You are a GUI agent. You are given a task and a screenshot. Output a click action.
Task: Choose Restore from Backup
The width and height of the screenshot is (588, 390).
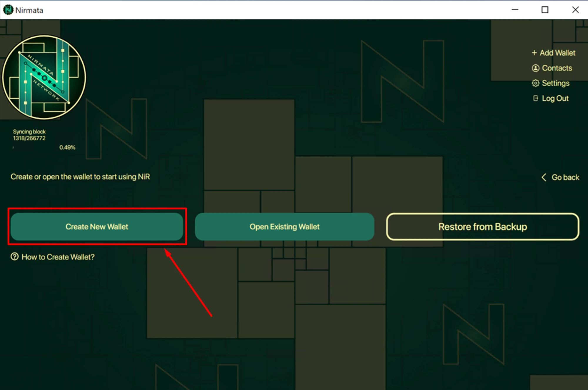[x=482, y=227]
